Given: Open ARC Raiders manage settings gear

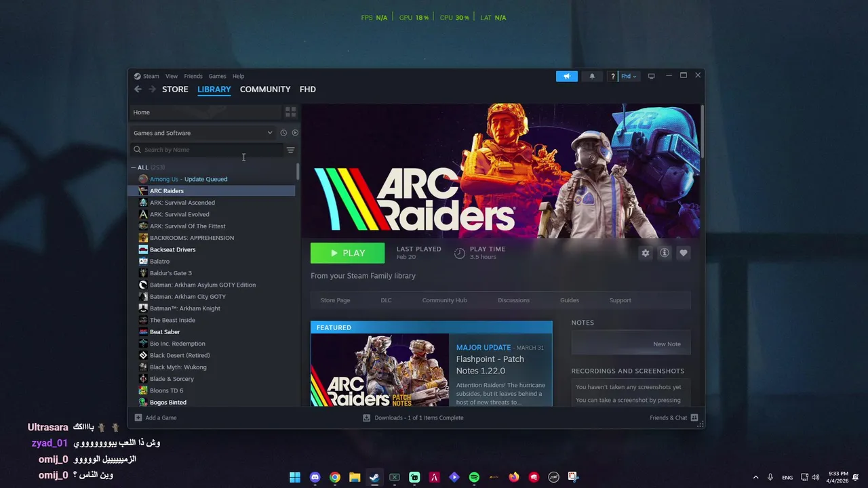Looking at the screenshot, I should click(x=646, y=253).
